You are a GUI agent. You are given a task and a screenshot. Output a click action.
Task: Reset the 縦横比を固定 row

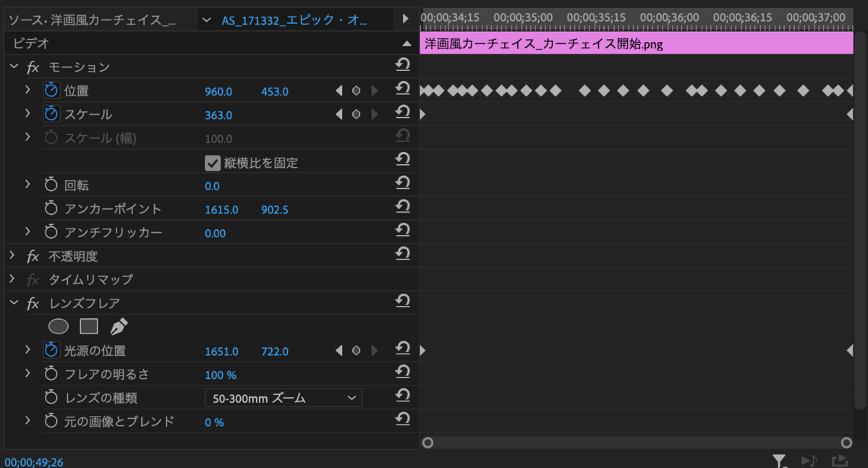coord(403,161)
